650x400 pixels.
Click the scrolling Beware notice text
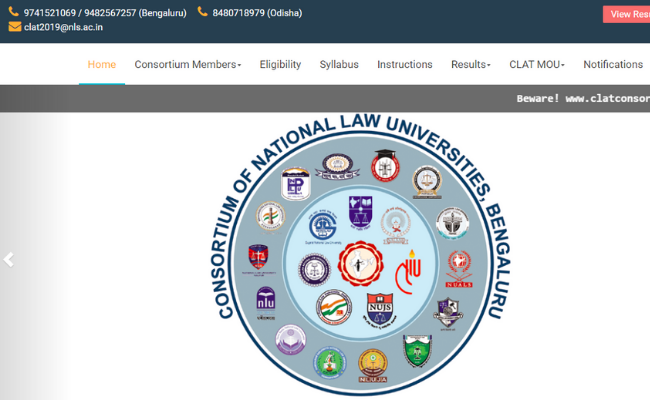coord(582,99)
